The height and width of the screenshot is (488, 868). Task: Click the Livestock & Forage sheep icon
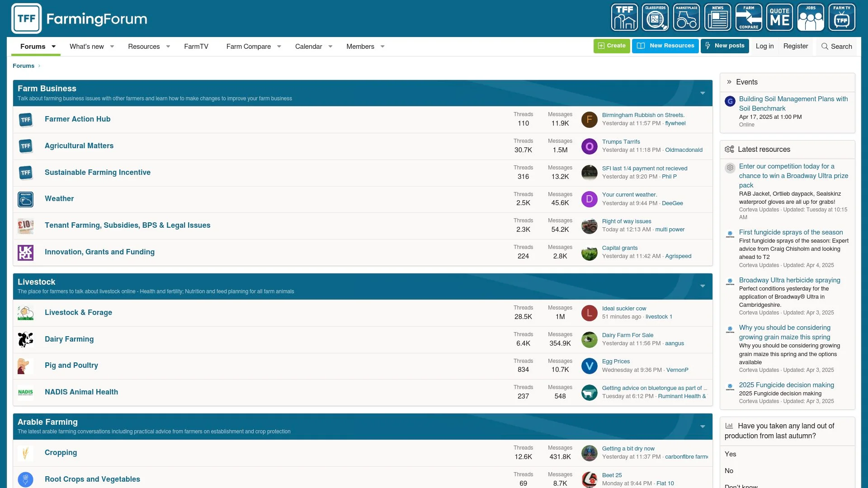(x=26, y=313)
